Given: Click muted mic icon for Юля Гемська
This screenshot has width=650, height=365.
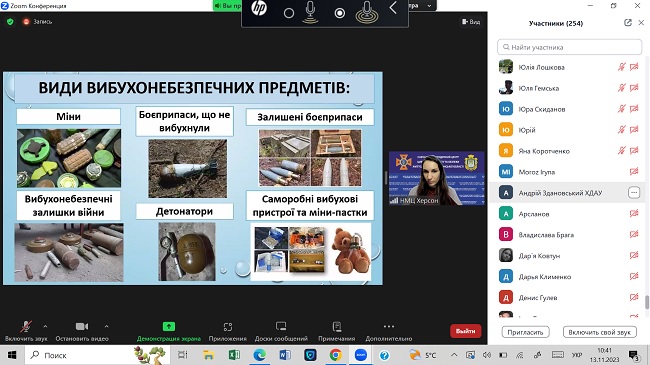Looking at the screenshot, I should click(x=621, y=88).
